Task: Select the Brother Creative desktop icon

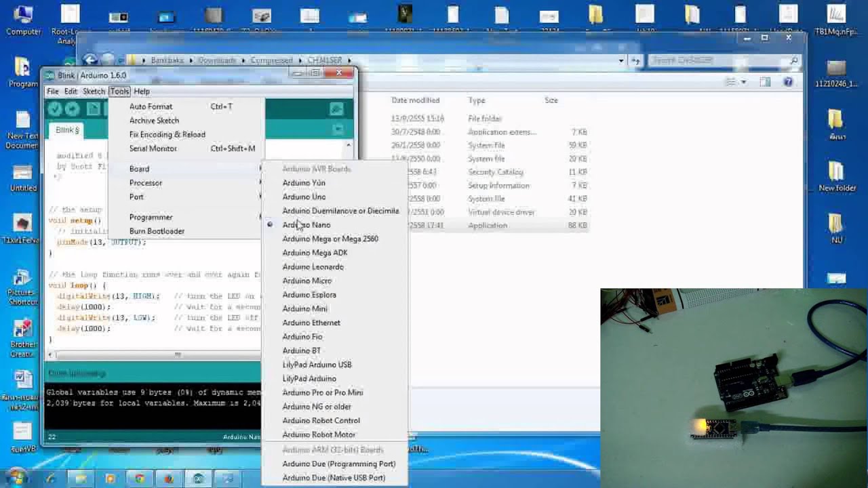Action: (x=23, y=338)
